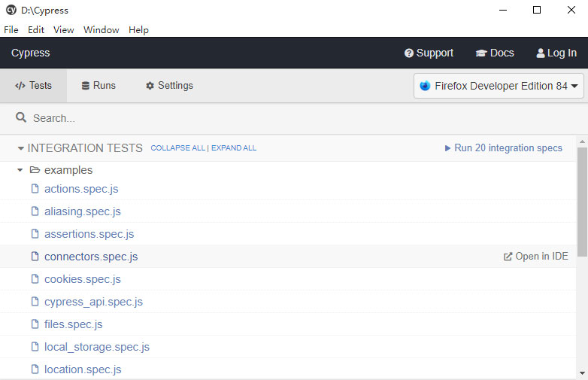Open aliasing.spec.js

coord(83,211)
